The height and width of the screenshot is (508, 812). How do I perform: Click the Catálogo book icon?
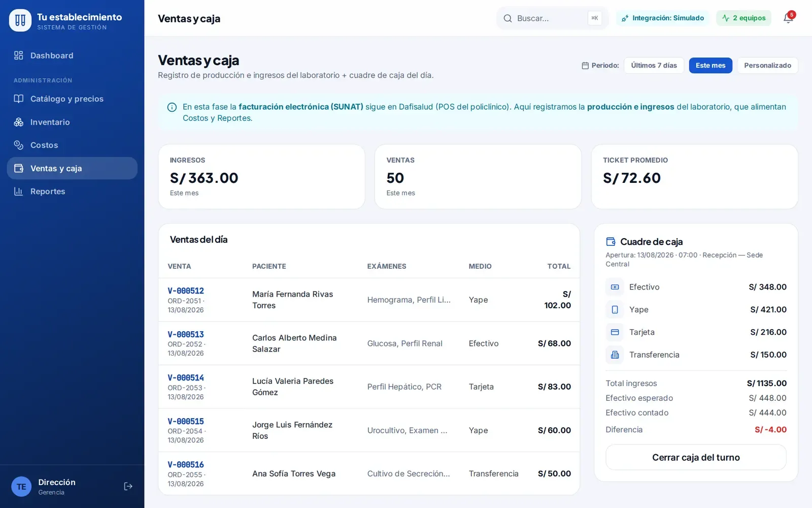coord(19,99)
